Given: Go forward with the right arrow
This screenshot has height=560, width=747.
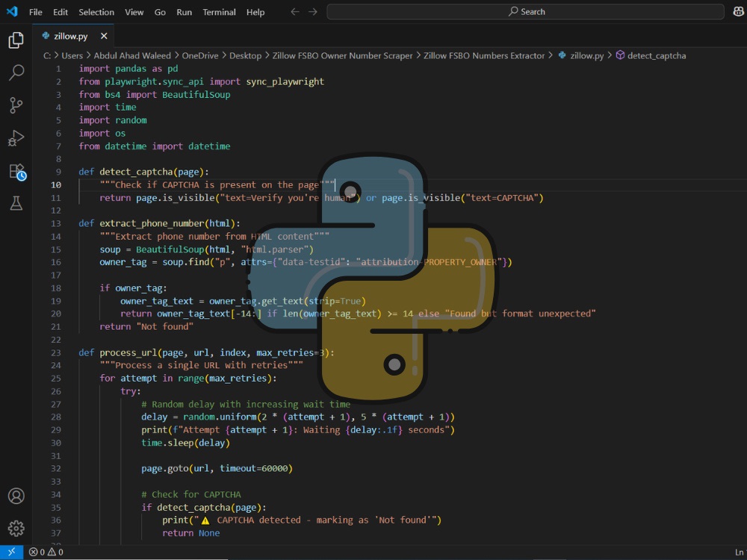Looking at the screenshot, I should pyautogui.click(x=312, y=11).
